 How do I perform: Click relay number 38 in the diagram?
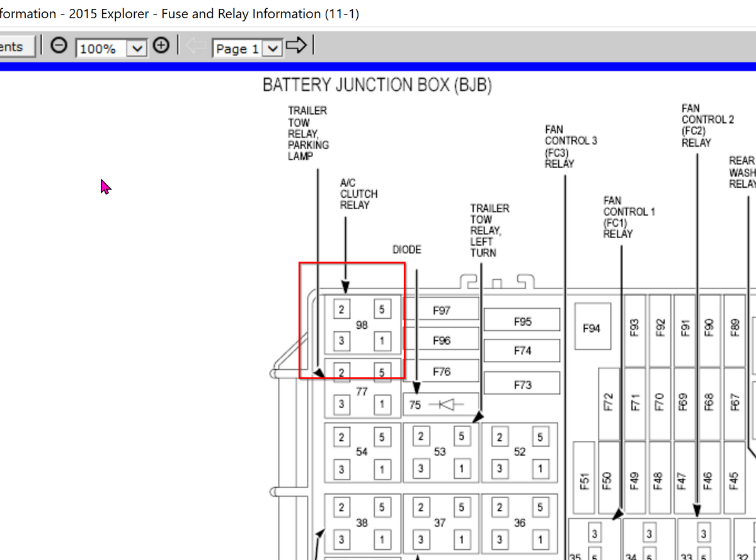(362, 523)
